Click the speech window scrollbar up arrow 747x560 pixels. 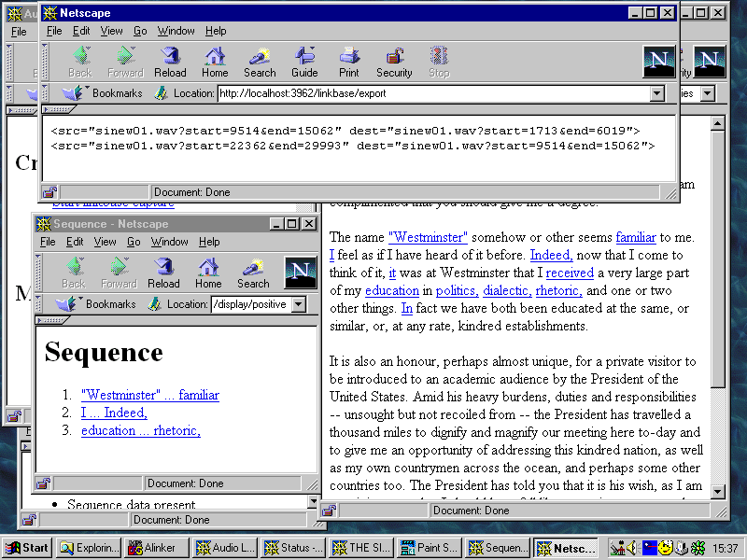pyautogui.click(x=717, y=124)
